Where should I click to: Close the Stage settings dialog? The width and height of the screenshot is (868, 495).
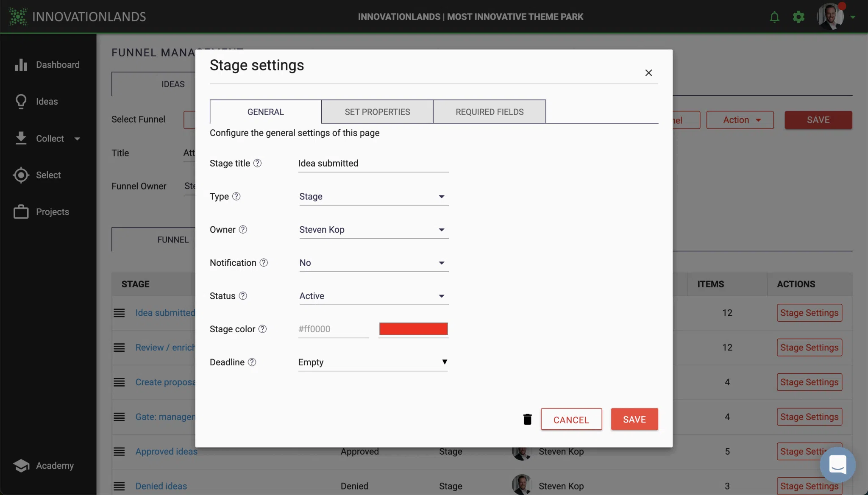coord(648,73)
